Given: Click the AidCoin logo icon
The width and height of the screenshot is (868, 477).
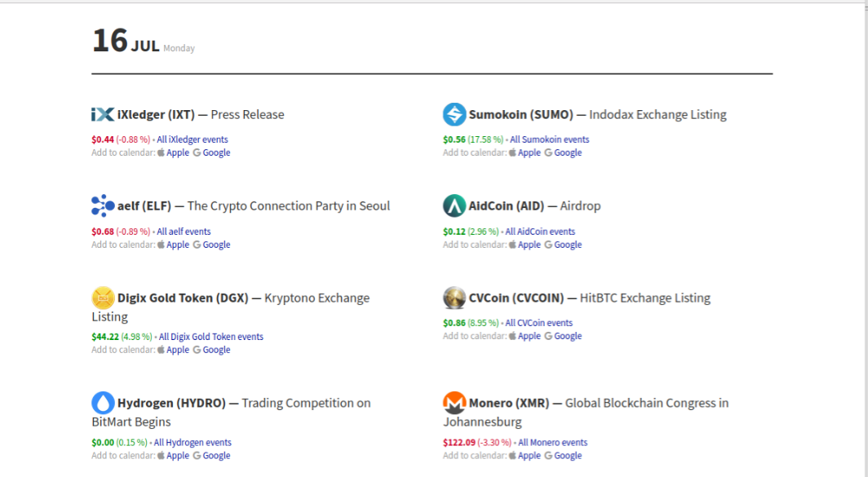Looking at the screenshot, I should [454, 206].
